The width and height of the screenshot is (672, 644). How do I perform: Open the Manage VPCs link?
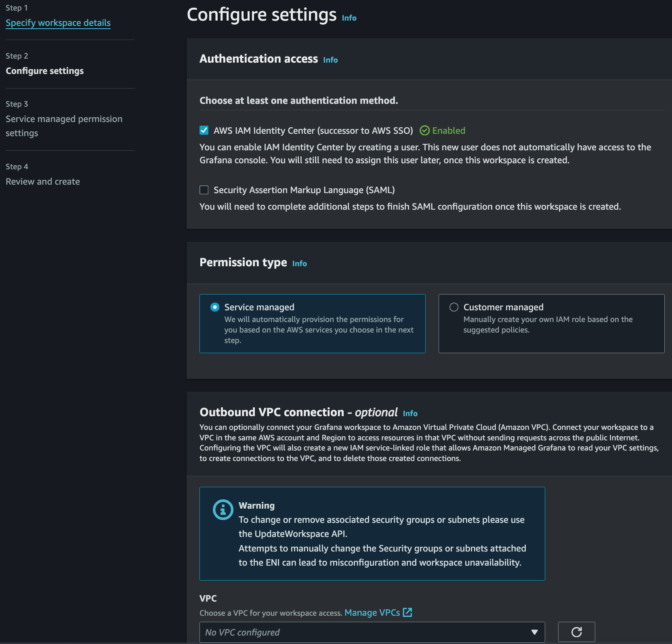[x=372, y=612]
